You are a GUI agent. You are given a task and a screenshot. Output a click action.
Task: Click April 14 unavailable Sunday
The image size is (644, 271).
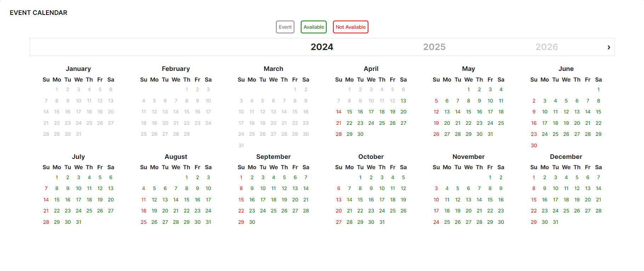point(339,112)
